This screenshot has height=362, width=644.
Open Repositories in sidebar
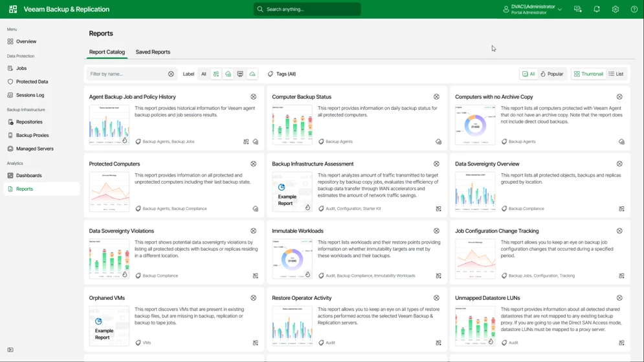[x=29, y=122]
